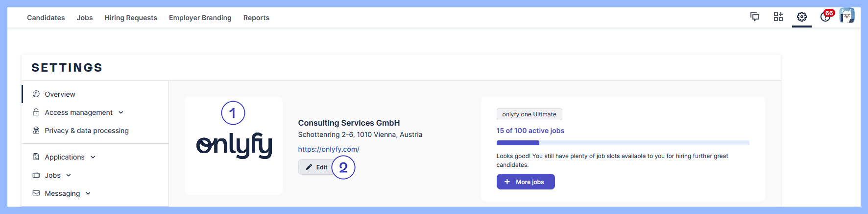Click the Privacy & data processing icon
This screenshot has width=868, height=214.
[x=36, y=131]
